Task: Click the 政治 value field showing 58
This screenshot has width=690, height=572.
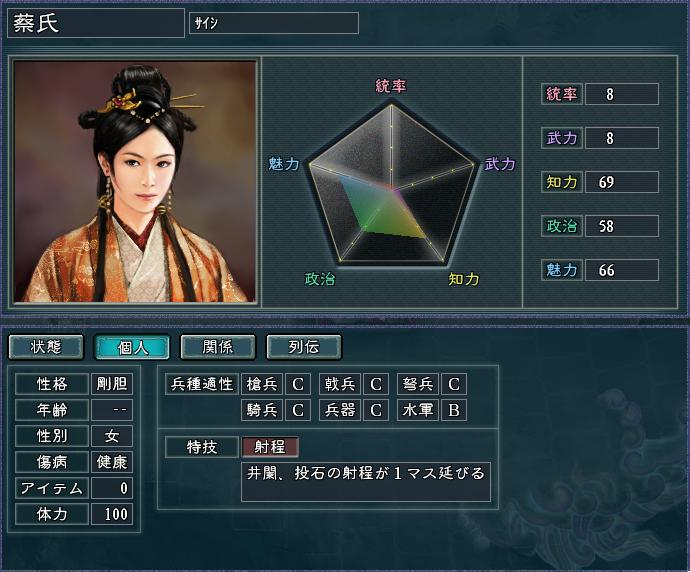Action: (622, 226)
